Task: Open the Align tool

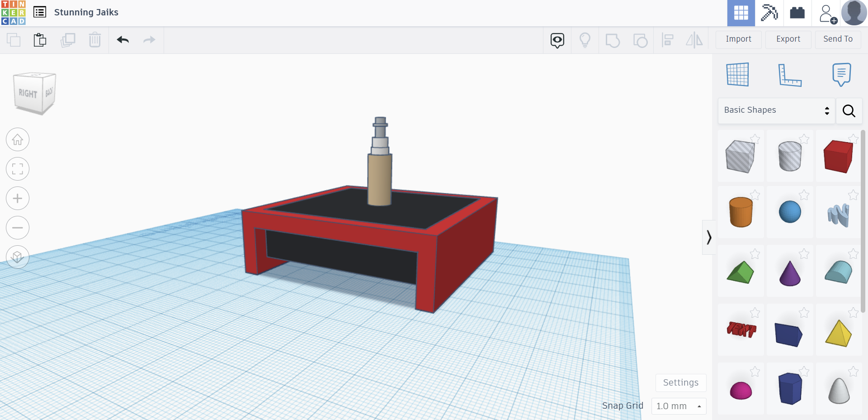Action: [x=668, y=40]
